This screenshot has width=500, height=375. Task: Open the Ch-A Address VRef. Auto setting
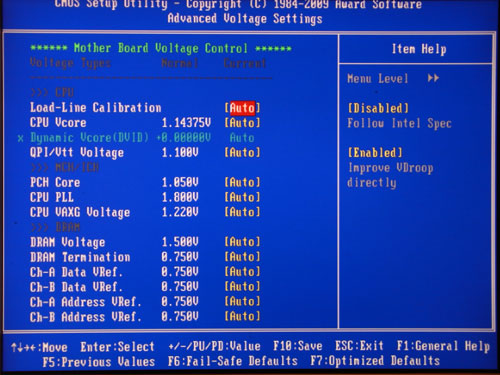[242, 302]
